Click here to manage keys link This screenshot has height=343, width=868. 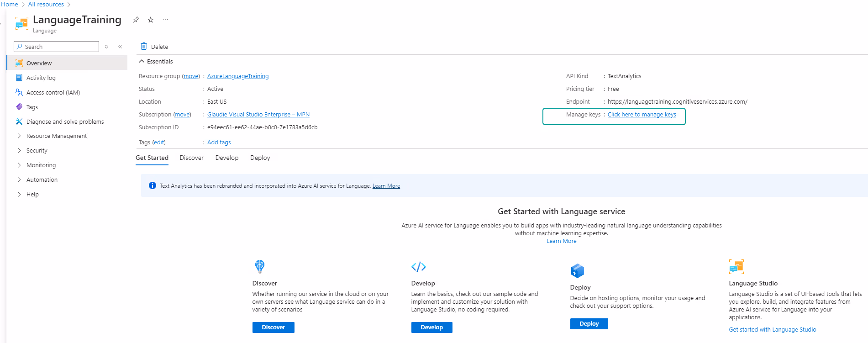[x=642, y=115]
